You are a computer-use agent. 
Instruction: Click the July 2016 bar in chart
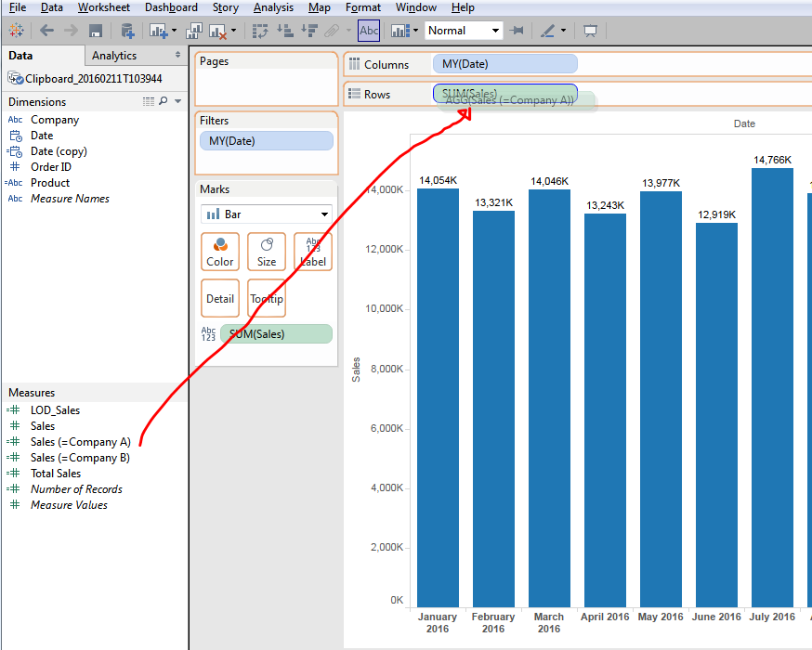pyautogui.click(x=772, y=387)
